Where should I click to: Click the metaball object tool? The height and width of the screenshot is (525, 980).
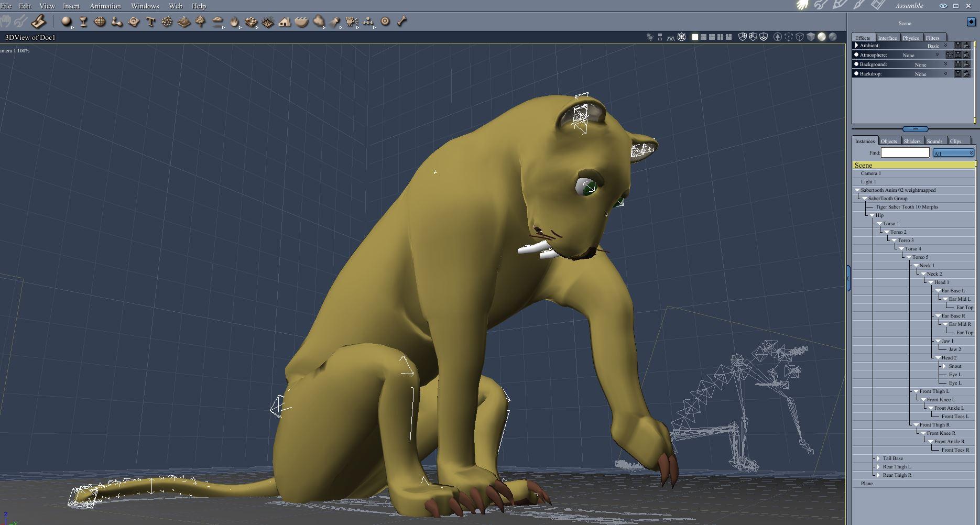tap(116, 21)
